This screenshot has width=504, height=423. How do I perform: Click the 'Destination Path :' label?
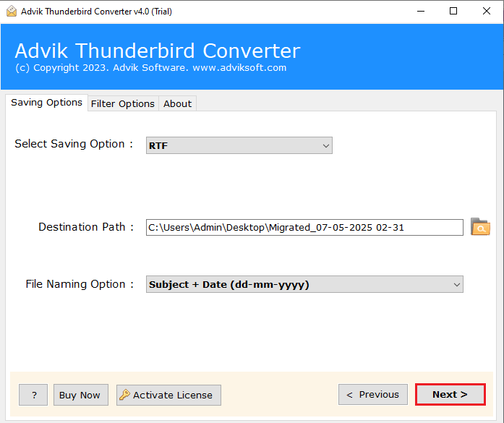pyautogui.click(x=86, y=227)
